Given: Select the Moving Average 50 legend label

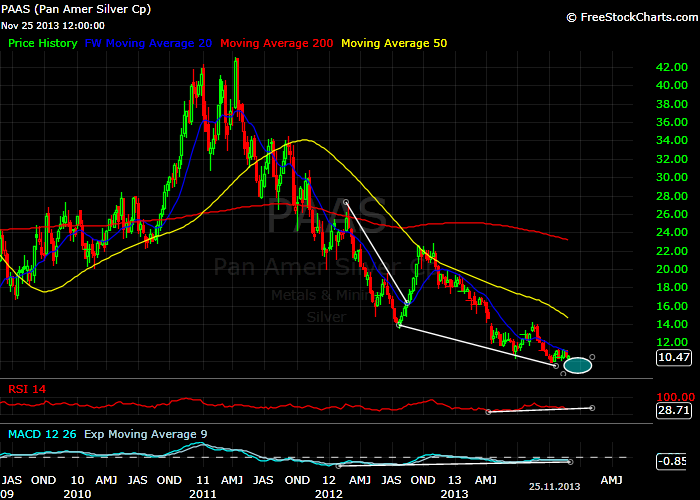Looking at the screenshot, I should pyautogui.click(x=394, y=43).
